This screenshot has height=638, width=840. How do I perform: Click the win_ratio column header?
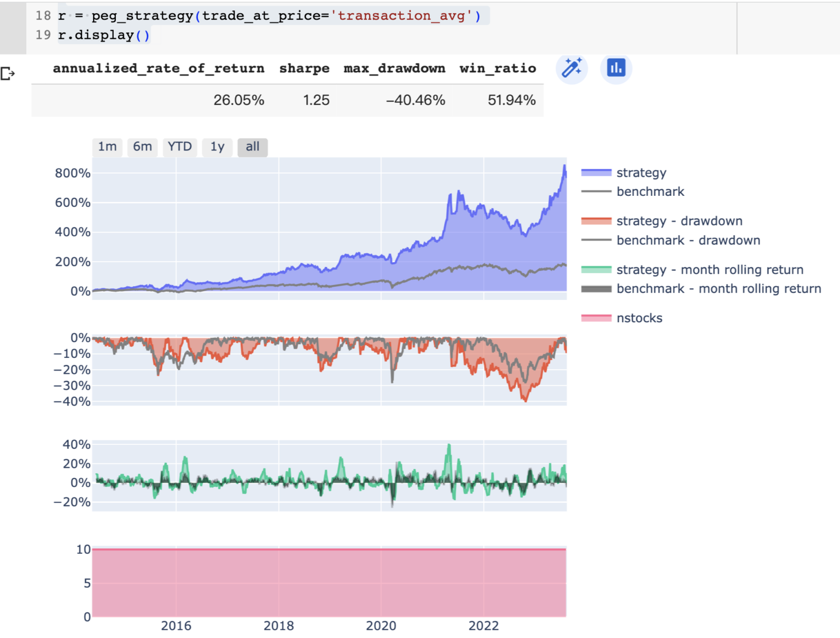tap(497, 68)
